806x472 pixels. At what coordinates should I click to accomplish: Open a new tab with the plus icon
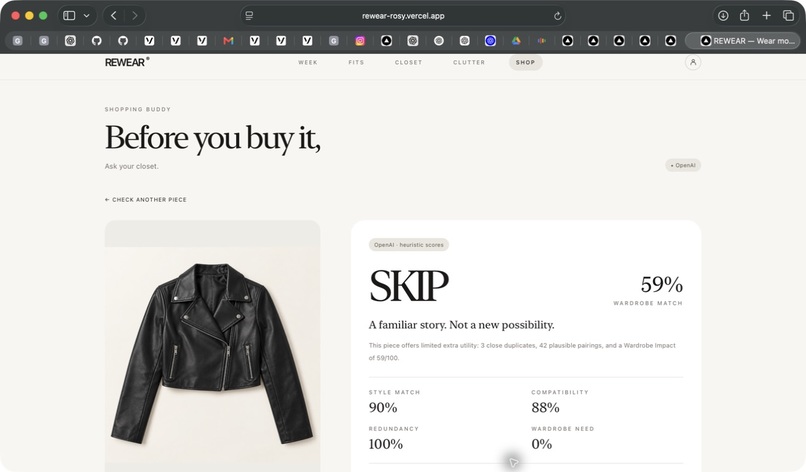pyautogui.click(x=766, y=15)
